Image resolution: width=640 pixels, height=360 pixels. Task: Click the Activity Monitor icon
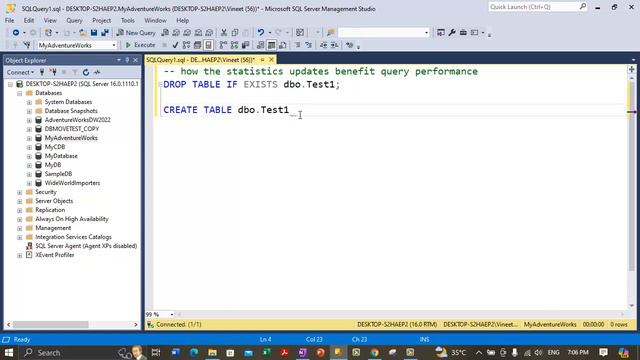point(97,72)
